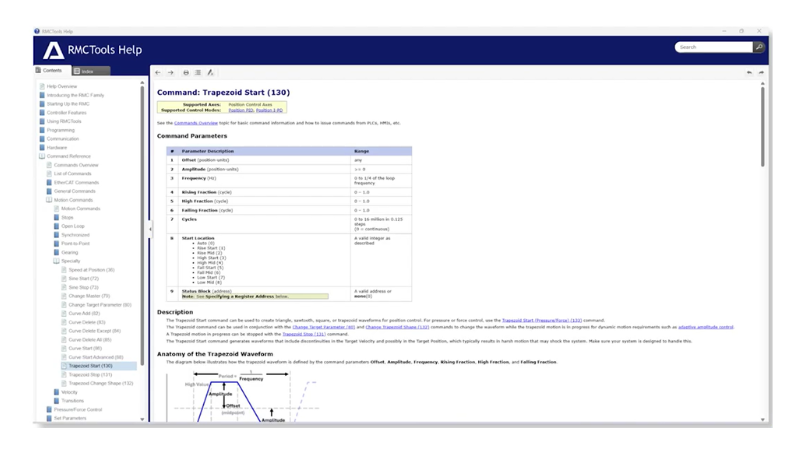Expand the Pressure/Force Control book
The height and width of the screenshot is (450, 800).
(x=49, y=409)
